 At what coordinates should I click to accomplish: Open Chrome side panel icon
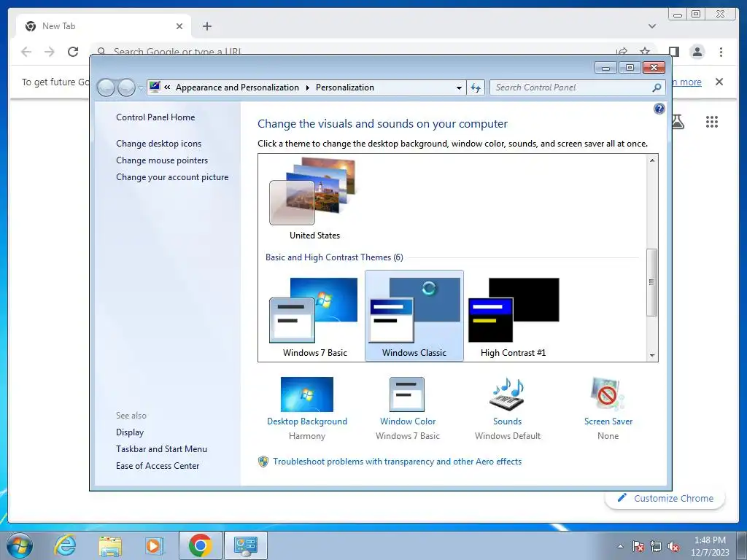pos(673,52)
